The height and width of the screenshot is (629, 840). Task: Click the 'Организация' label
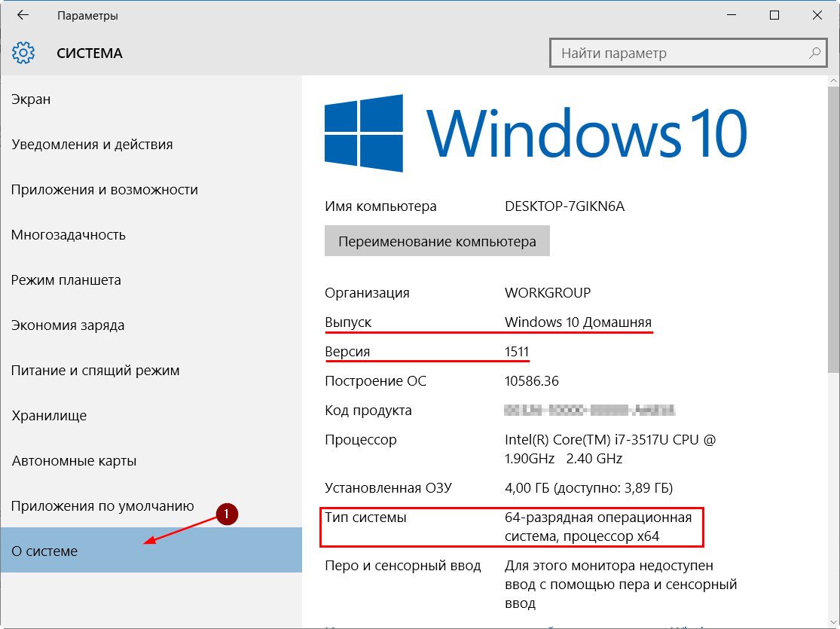(x=367, y=293)
